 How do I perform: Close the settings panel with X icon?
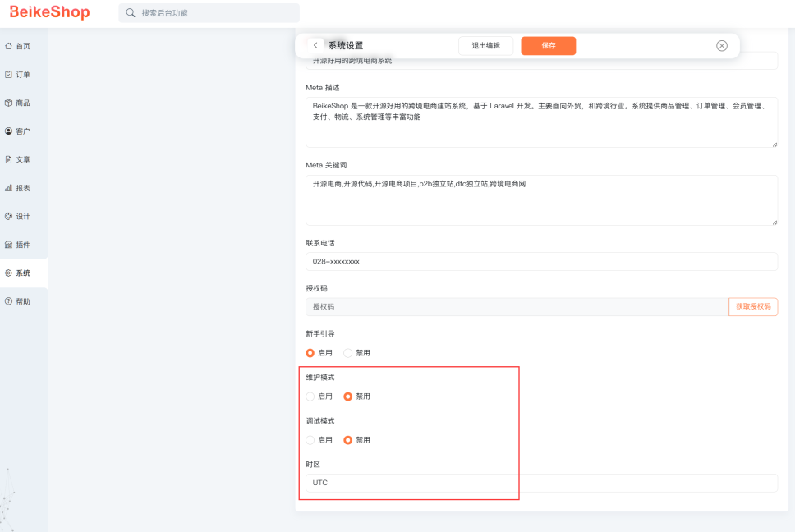point(722,46)
